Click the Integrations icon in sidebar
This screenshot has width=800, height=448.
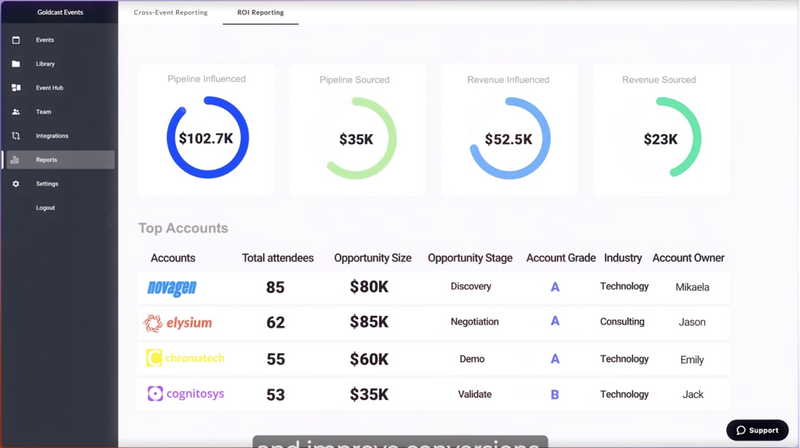16,136
